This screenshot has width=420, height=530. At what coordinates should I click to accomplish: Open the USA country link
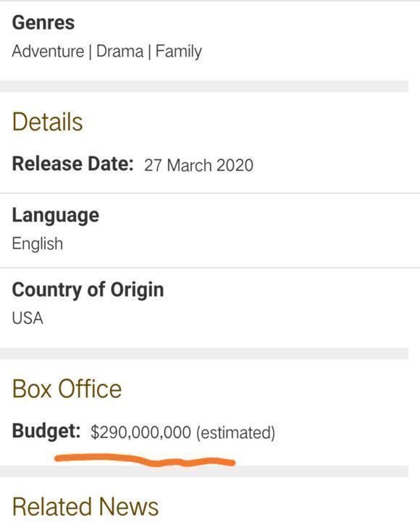(28, 318)
